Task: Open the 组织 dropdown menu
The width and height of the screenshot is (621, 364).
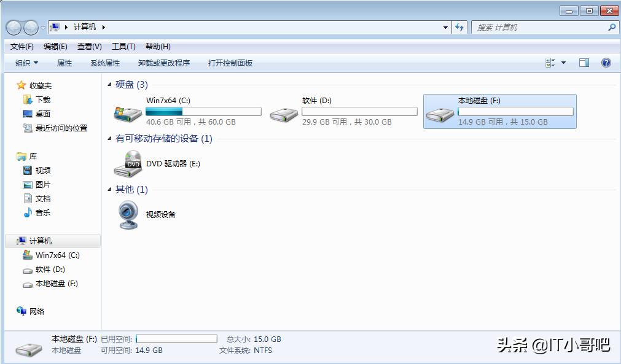Action: pos(26,63)
